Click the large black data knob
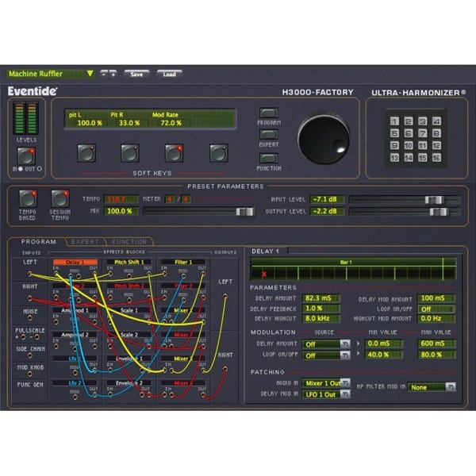 pos(324,140)
